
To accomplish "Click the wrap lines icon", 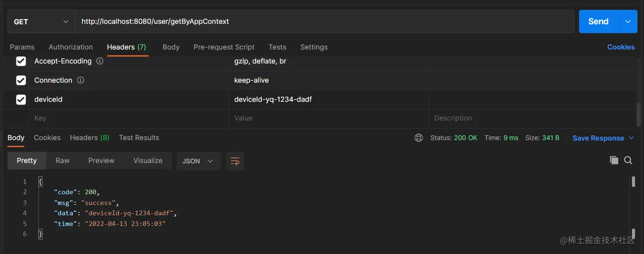I will (x=235, y=161).
